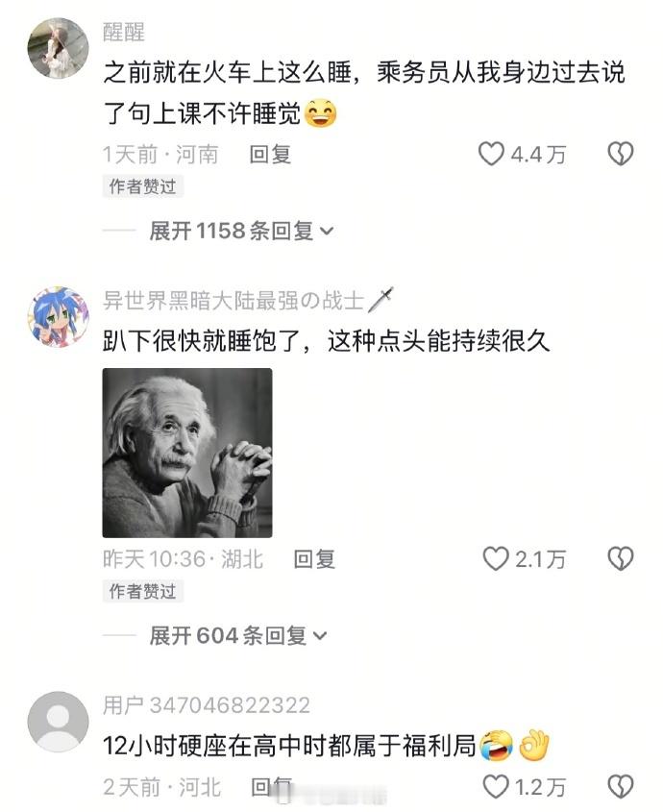Dislike the 12小时硬座 comment
Screen dimensions: 663x812
[x=621, y=787]
